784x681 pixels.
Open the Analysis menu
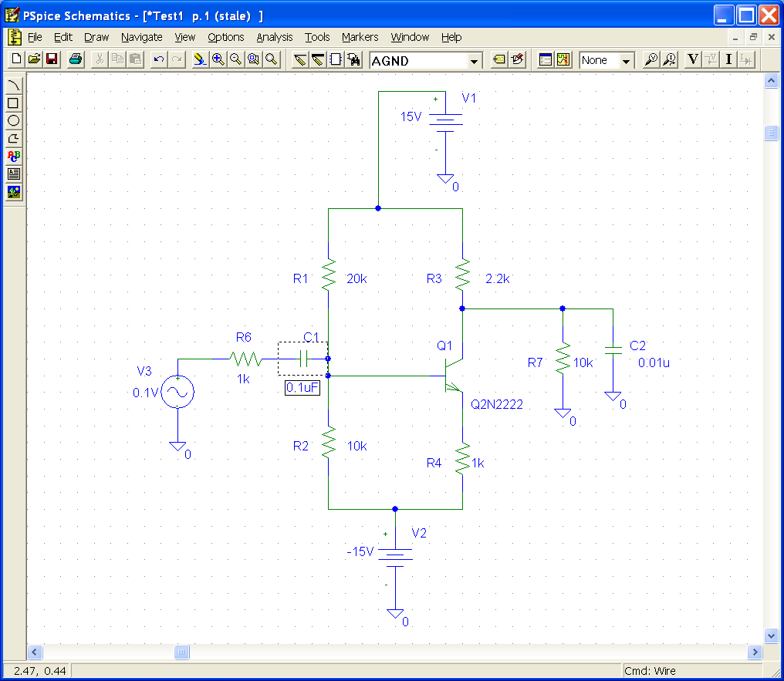274,37
